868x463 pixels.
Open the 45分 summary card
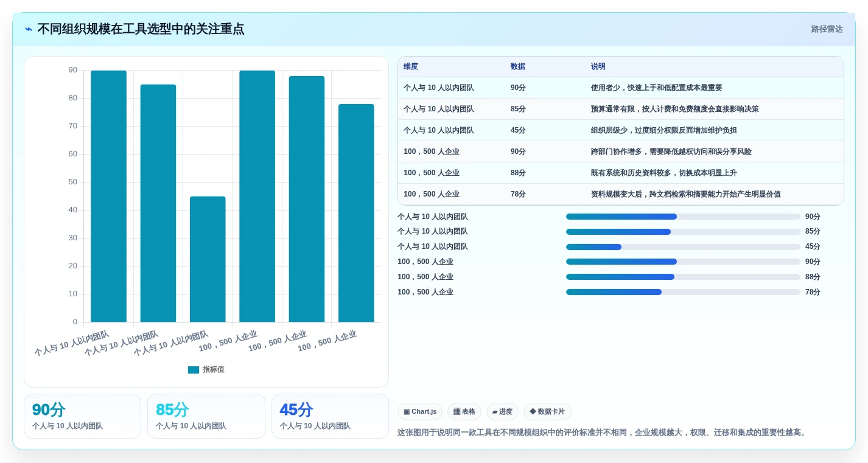pyautogui.click(x=330, y=416)
